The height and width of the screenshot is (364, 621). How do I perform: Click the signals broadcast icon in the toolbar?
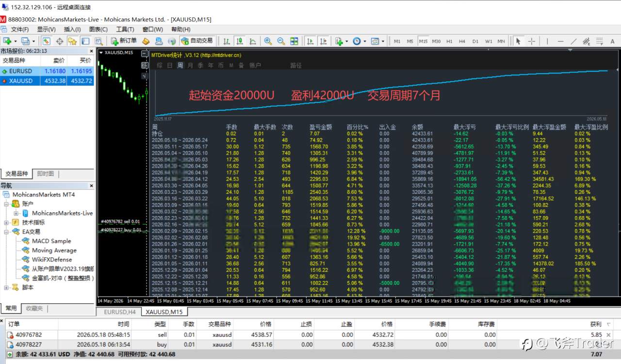[x=171, y=41]
